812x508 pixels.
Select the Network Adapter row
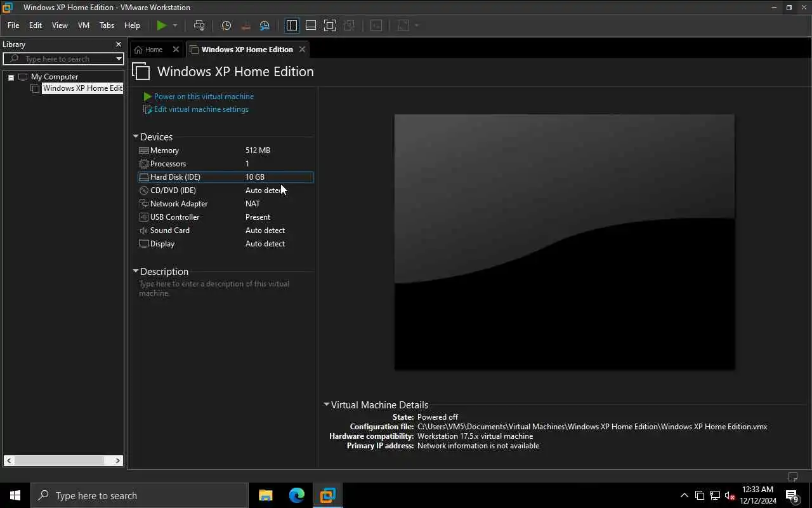click(225, 204)
